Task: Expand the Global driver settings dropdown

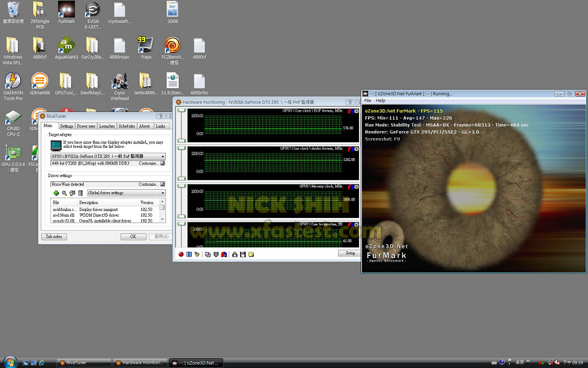Action: (163, 193)
